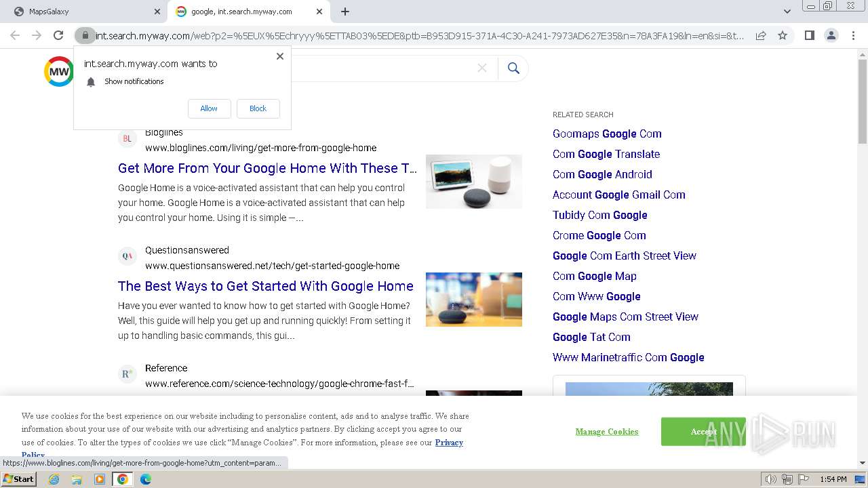Clear the search box text
This screenshot has height=488, width=868.
pos(482,68)
